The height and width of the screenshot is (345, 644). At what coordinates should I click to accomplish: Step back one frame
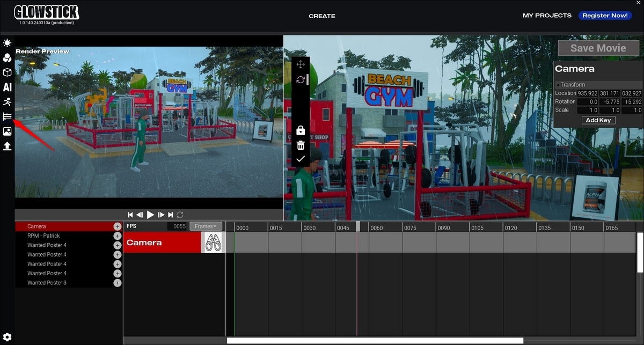click(140, 215)
